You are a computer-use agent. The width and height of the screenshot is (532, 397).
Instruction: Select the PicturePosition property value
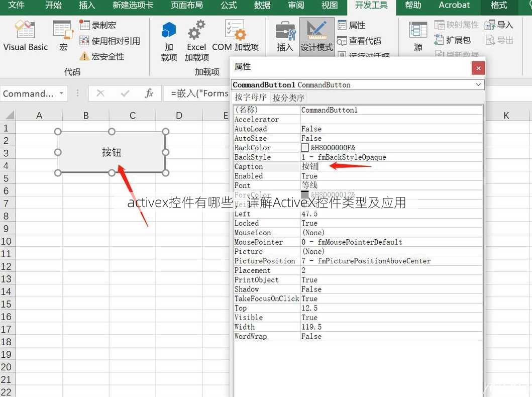click(x=391, y=261)
